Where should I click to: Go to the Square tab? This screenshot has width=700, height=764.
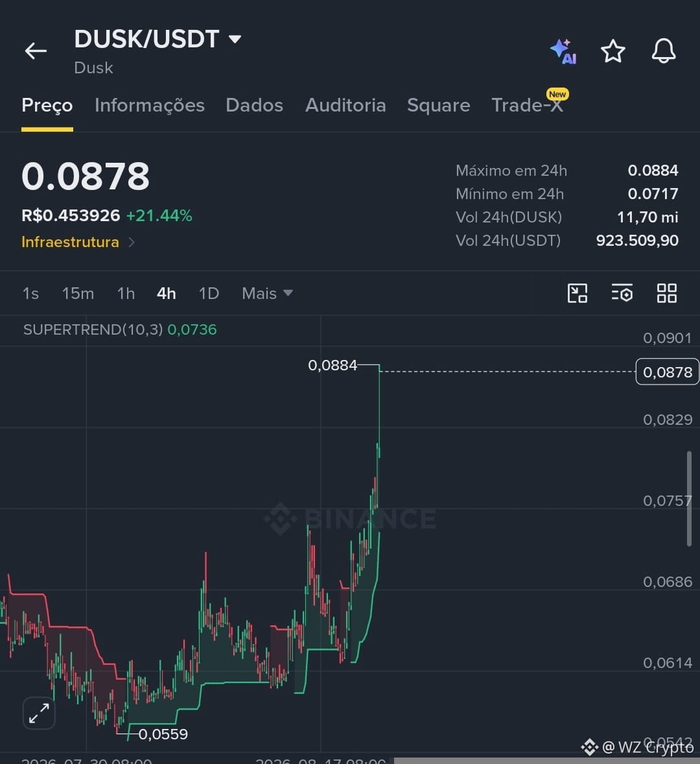pos(439,105)
